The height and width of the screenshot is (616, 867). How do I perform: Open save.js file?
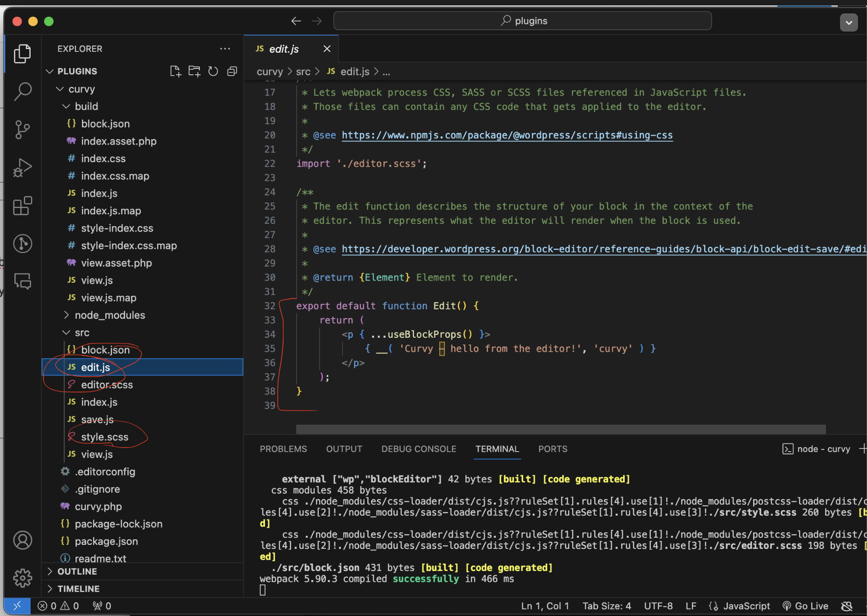pos(142,419)
